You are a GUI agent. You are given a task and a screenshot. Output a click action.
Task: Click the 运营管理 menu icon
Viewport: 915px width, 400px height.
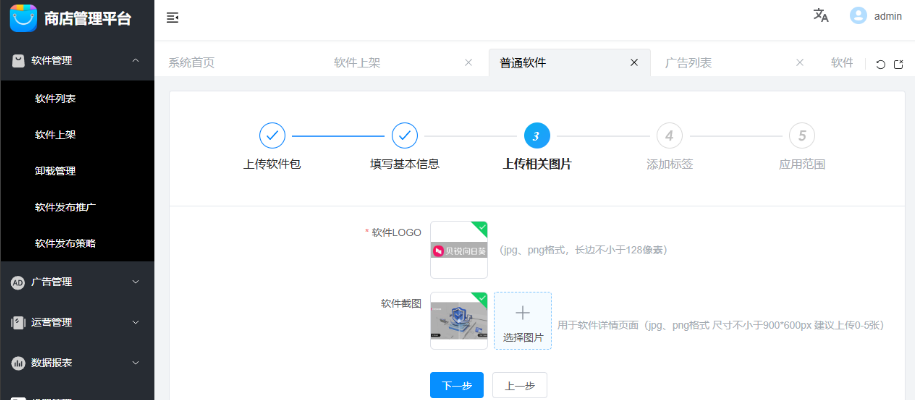[18, 322]
